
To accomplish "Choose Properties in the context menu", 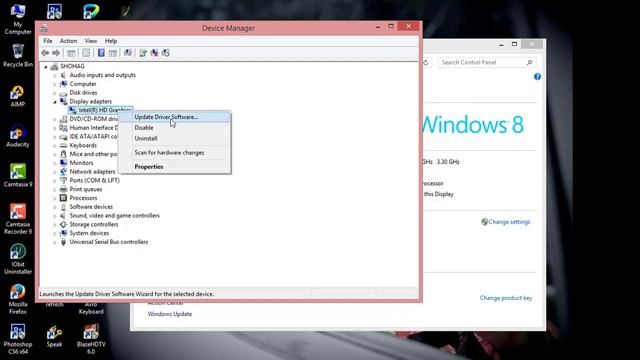I will pos(175,167).
